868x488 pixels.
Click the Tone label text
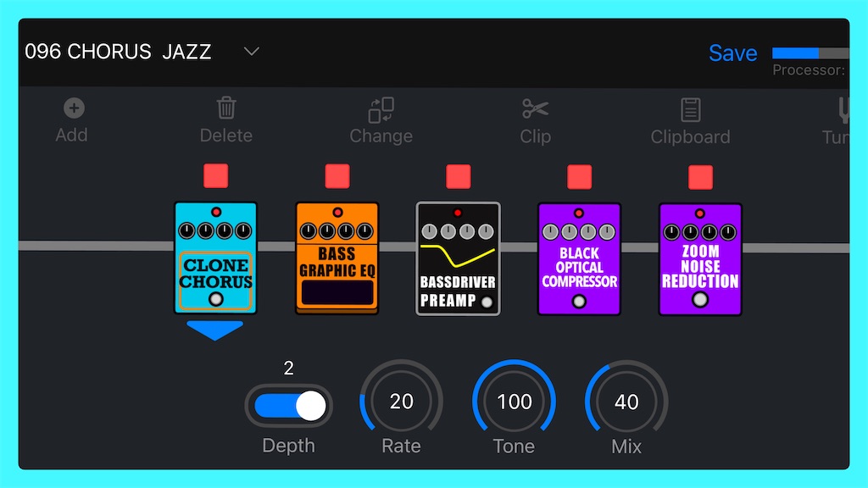tap(514, 446)
